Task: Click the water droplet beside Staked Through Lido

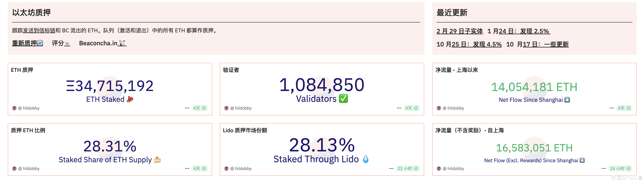Action: pos(365,159)
